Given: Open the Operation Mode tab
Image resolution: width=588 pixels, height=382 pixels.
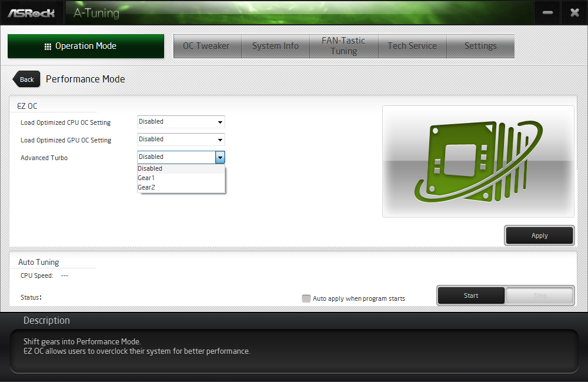Looking at the screenshot, I should 85,46.
